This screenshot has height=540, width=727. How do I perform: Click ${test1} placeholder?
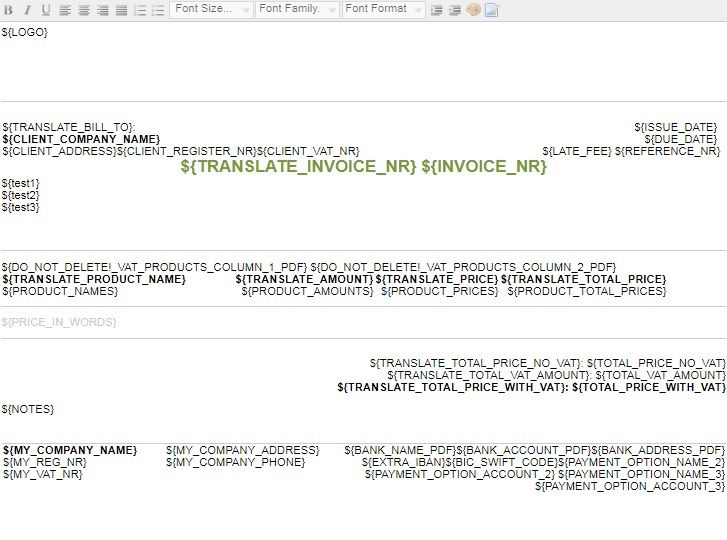21,183
